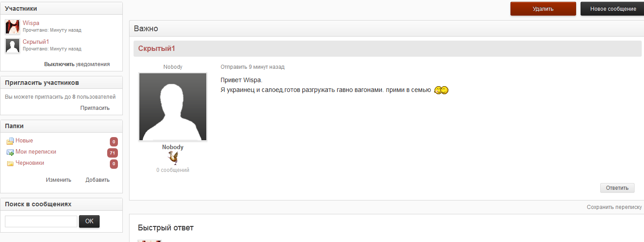Image resolution: width=644 pixels, height=242 pixels.
Task: Click the hugging smiley emoticon in message
Action: tap(441, 90)
